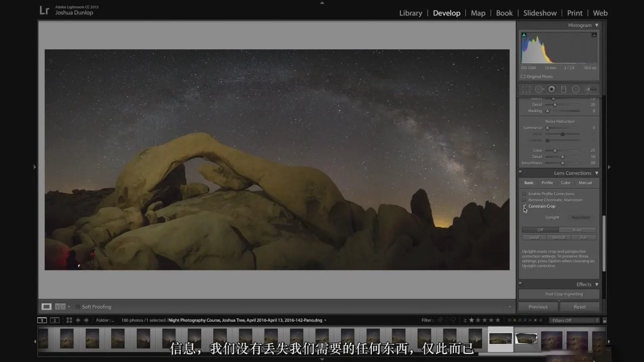Collapse the Histogram panel
The width and height of the screenshot is (644, 362).
tap(597, 25)
